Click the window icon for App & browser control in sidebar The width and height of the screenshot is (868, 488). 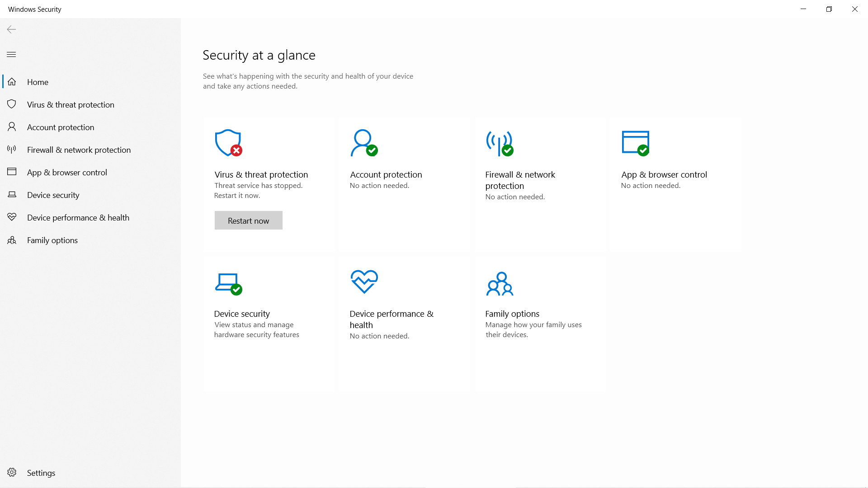(12, 172)
